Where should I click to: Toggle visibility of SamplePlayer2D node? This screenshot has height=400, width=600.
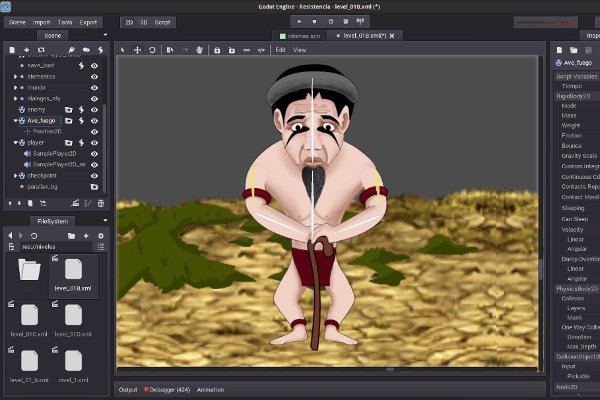coord(94,154)
